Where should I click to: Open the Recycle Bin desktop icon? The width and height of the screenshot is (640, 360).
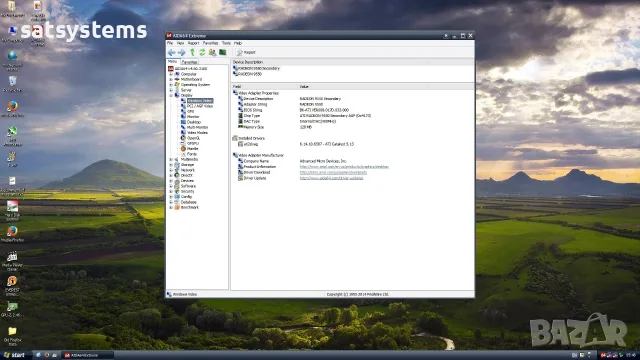tap(12, 84)
